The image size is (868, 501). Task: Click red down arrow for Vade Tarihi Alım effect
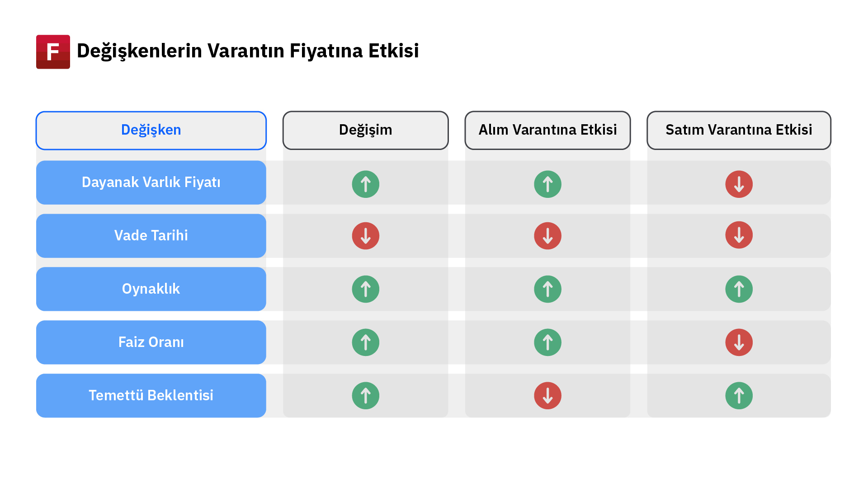[547, 236]
